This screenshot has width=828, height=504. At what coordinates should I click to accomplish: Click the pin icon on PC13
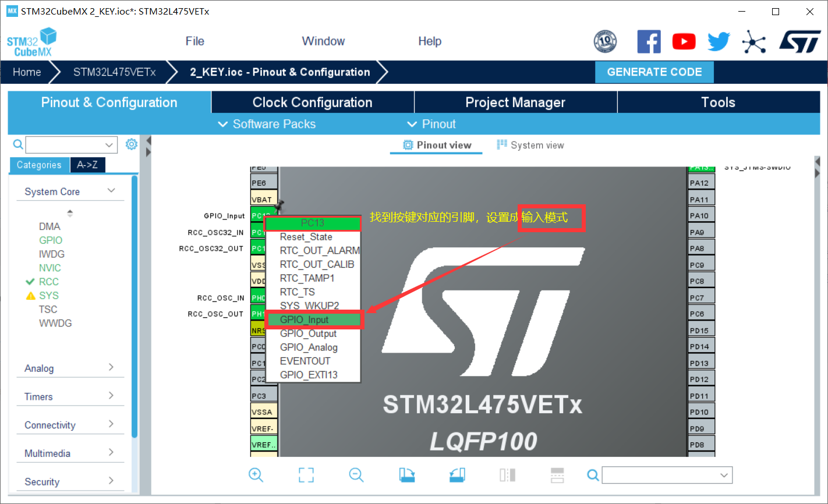279,205
